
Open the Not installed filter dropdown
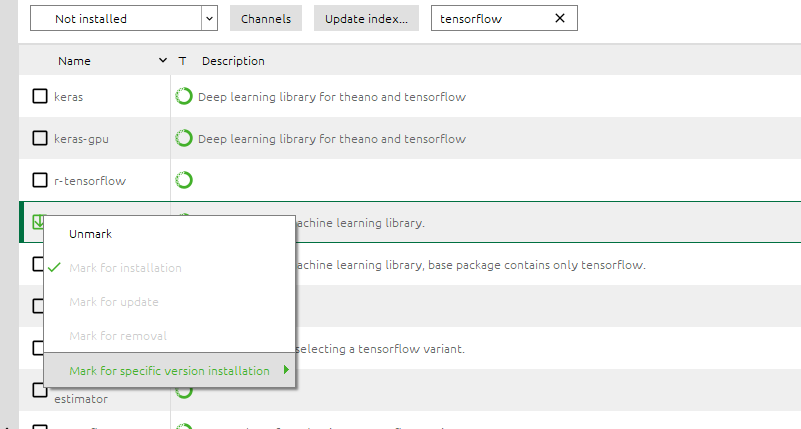124,18
